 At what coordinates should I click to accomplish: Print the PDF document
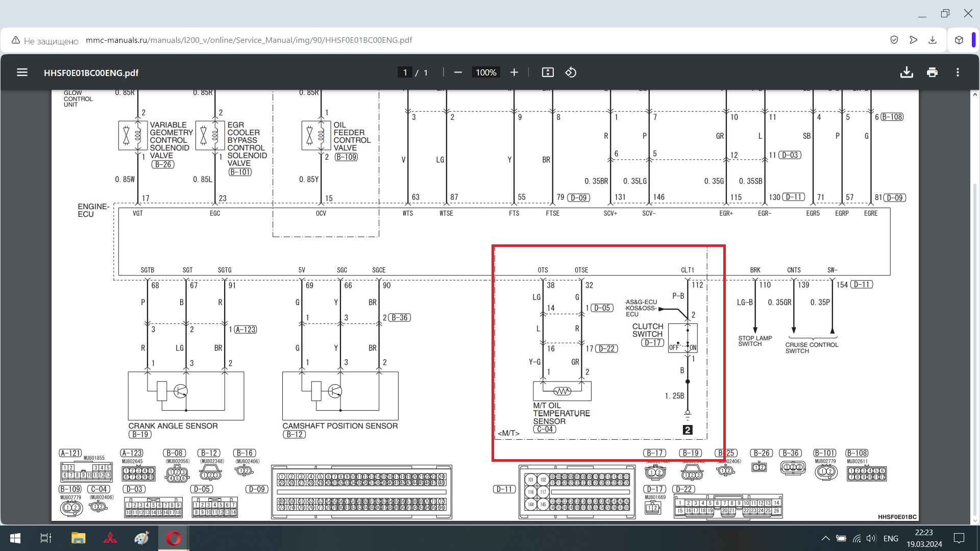tap(932, 72)
